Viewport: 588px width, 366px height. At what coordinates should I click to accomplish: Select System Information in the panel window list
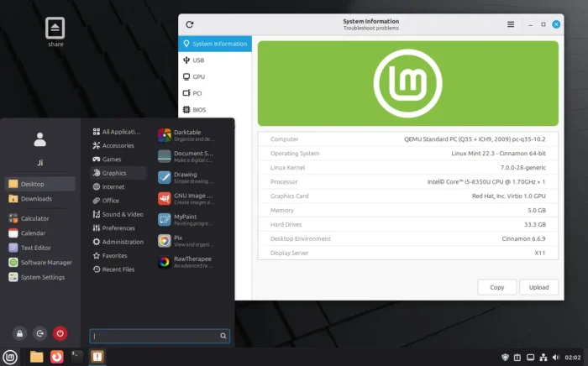tap(97, 357)
